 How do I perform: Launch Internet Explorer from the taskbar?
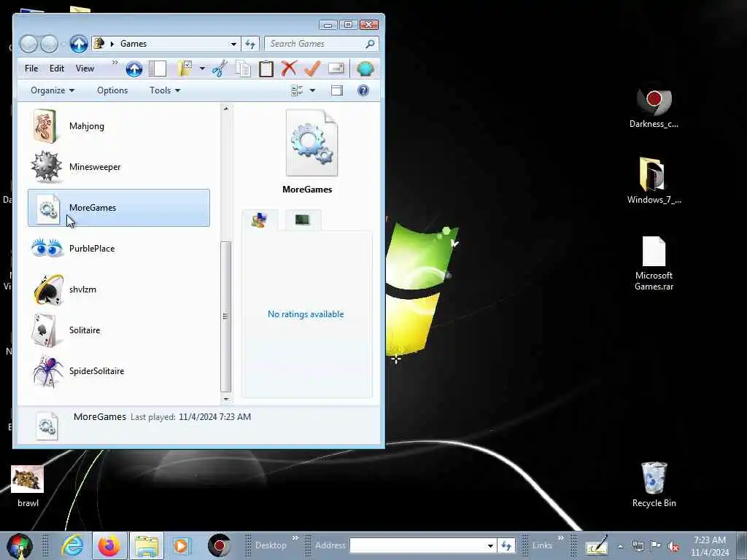(x=72, y=545)
